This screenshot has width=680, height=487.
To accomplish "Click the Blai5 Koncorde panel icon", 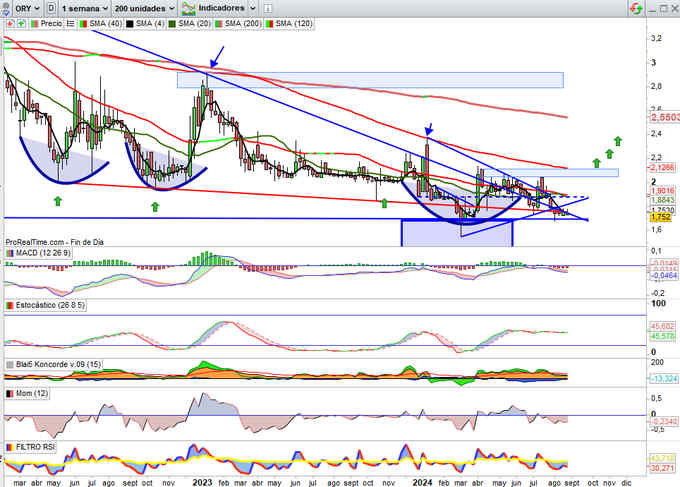I will click(x=10, y=364).
